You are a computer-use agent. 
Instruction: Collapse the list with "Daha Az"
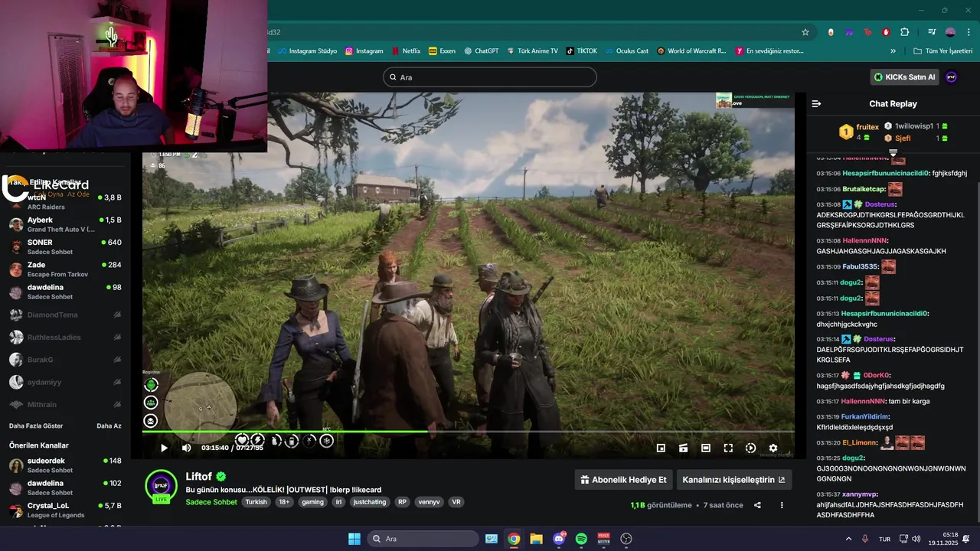(x=109, y=425)
